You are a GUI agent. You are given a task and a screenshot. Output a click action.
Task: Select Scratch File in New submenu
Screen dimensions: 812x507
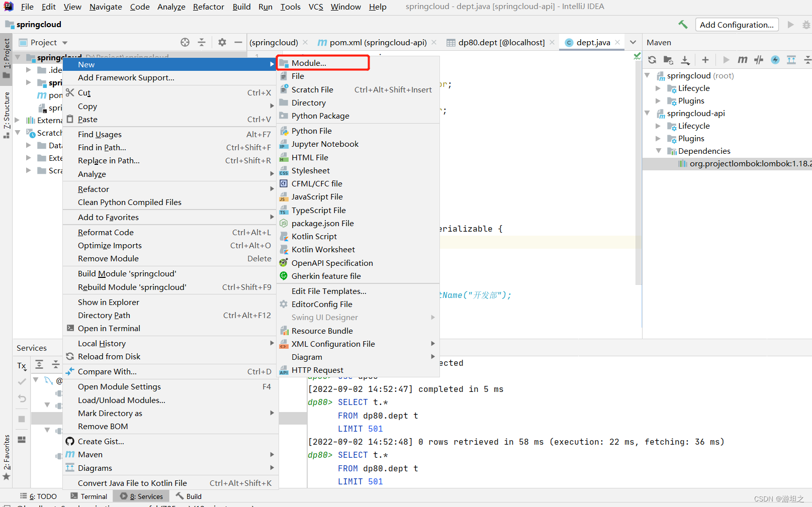click(x=358, y=89)
